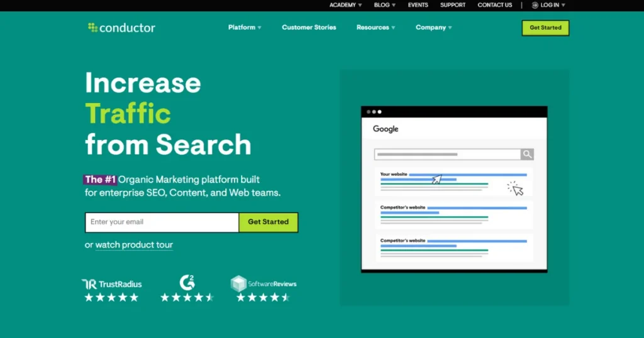Open the Company navigation menu
Viewport: 644px width, 338px height.
pyautogui.click(x=434, y=28)
